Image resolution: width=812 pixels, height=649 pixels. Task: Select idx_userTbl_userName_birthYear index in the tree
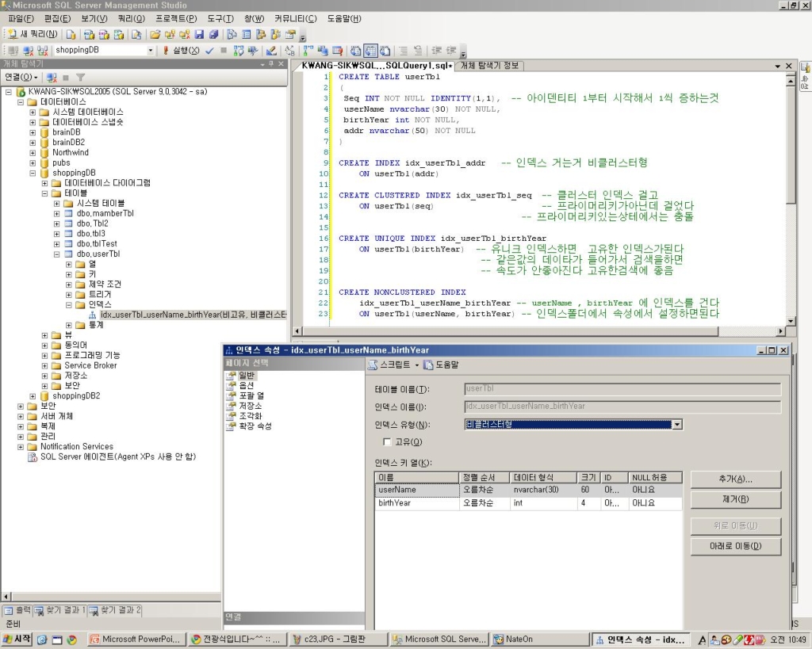click(193, 315)
